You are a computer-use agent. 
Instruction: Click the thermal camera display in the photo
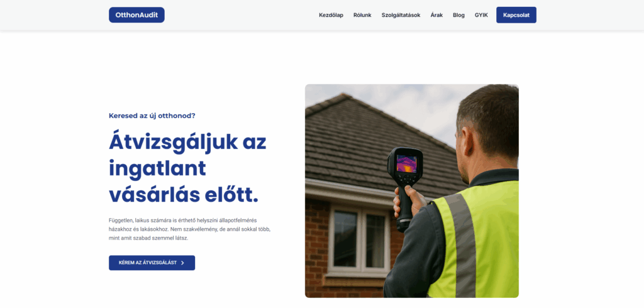pyautogui.click(x=406, y=163)
